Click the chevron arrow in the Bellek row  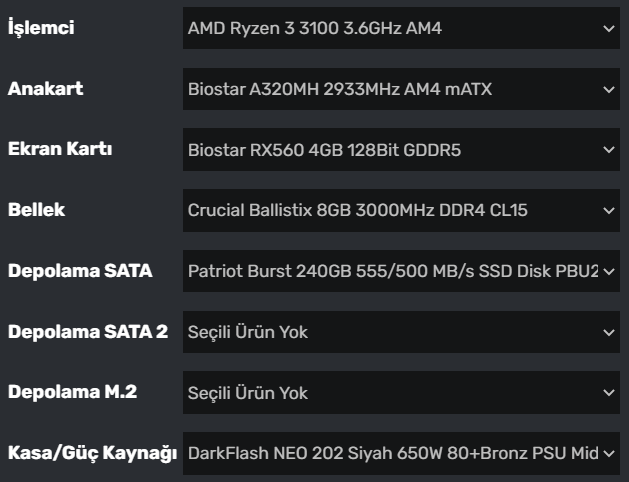(609, 211)
